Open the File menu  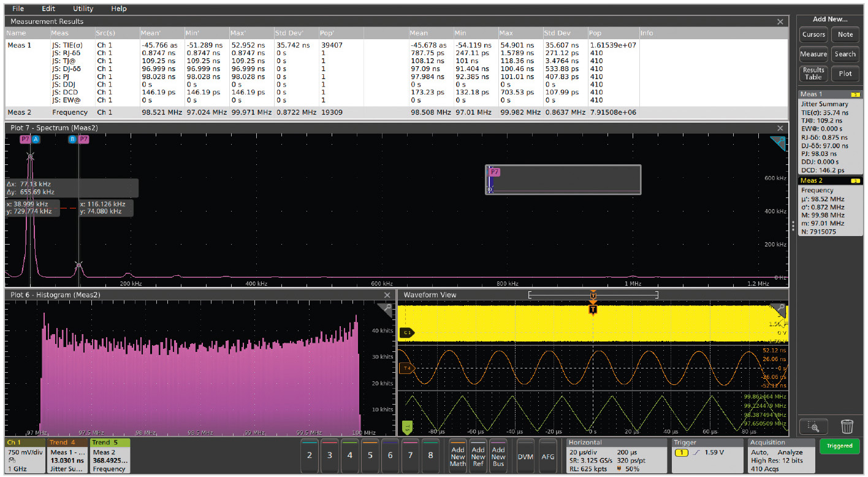pyautogui.click(x=18, y=9)
